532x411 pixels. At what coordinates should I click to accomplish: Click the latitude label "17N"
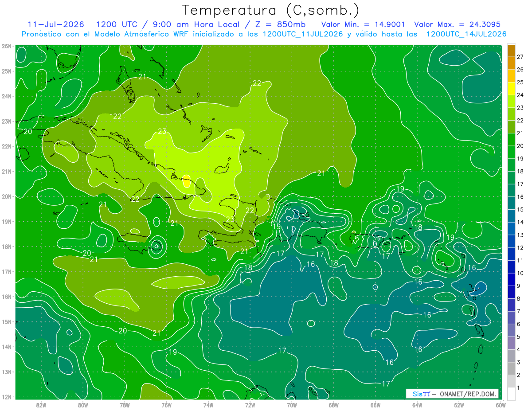[7, 271]
